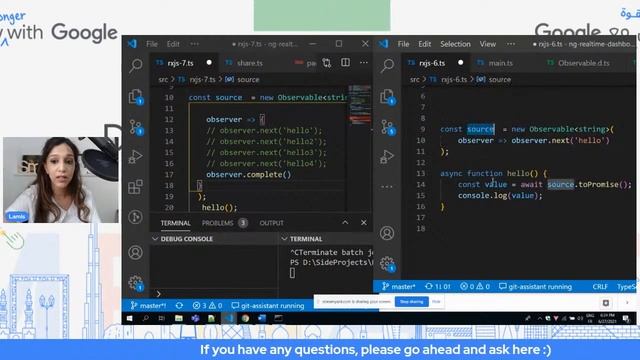Open Edit menu in left VS Code window
The width and height of the screenshot is (640, 360).
click(173, 44)
